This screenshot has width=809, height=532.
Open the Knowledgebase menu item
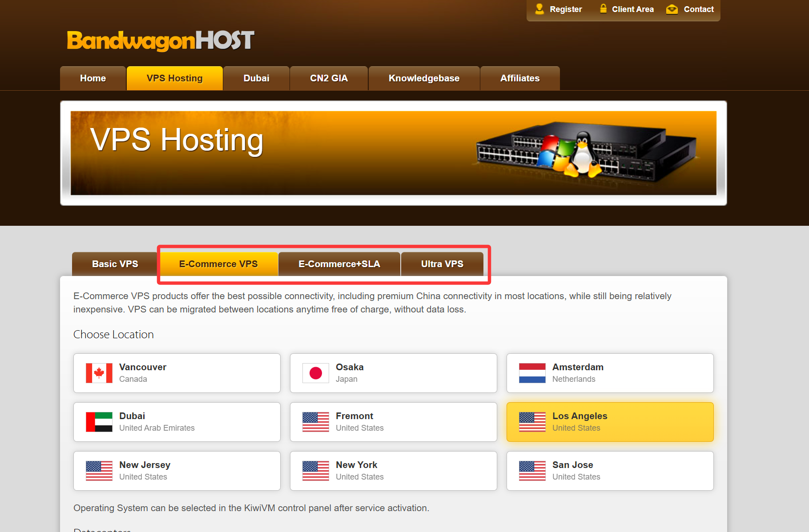pos(424,78)
